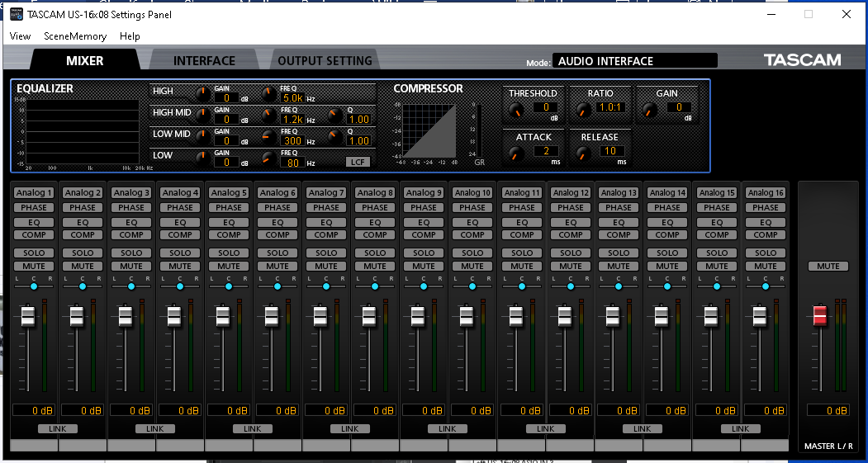Link channels Analog 15 and 16
The height and width of the screenshot is (463, 868).
740,428
